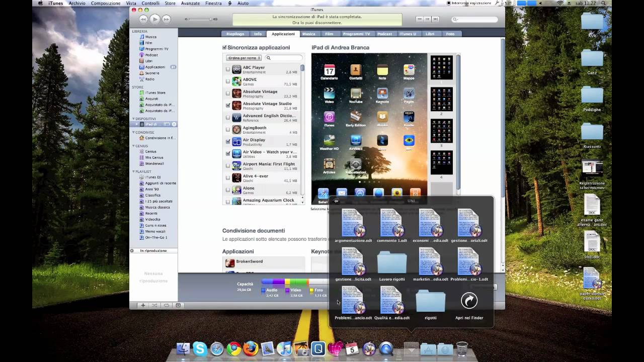Select Radio in the iTunes sidebar
This screenshot has height=362, width=644.
[x=149, y=79]
